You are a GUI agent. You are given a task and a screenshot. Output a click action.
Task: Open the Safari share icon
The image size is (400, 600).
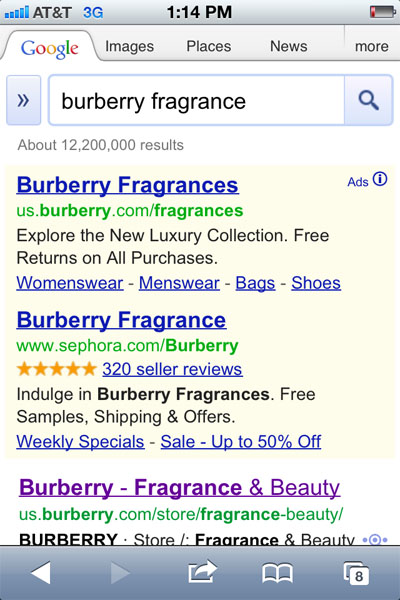click(x=202, y=572)
